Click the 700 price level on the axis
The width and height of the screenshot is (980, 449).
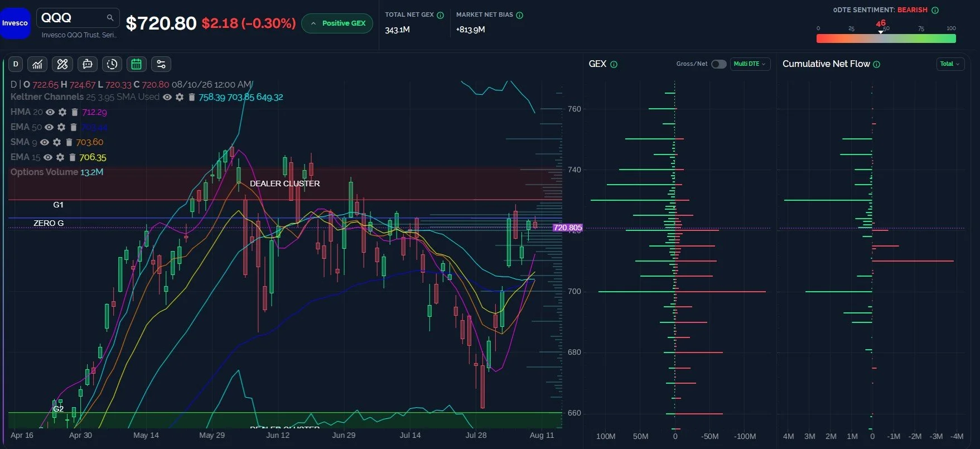(x=575, y=291)
